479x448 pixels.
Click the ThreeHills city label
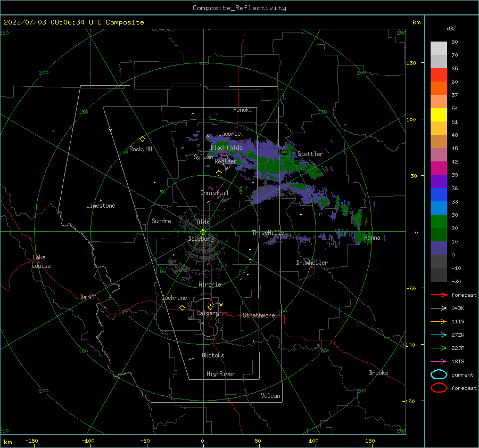pyautogui.click(x=268, y=233)
